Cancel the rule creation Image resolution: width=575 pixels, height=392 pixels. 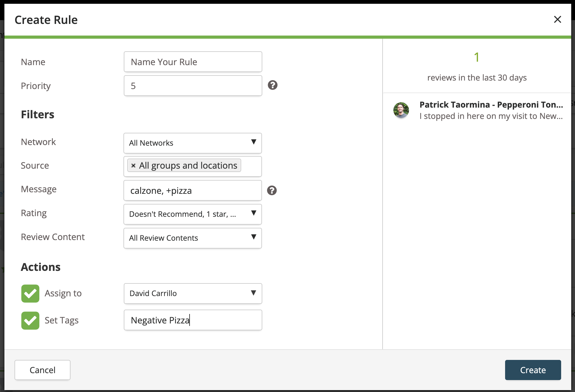coord(43,370)
